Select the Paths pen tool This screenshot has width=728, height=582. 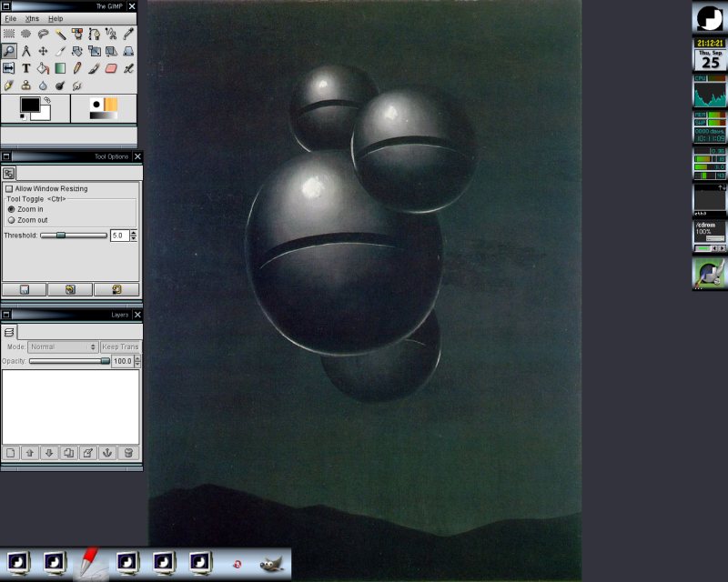point(95,34)
